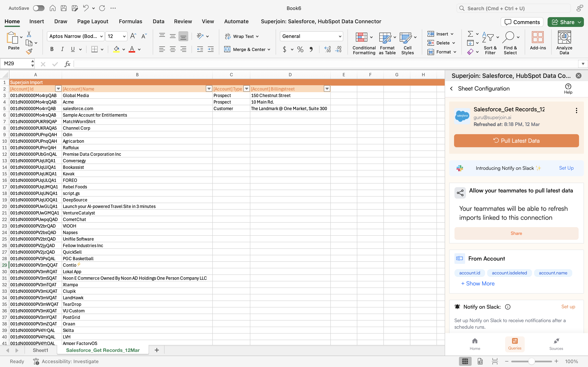588x367 pixels.
Task: Click the back arrow beside Sheet Configuration
Action: (451, 89)
